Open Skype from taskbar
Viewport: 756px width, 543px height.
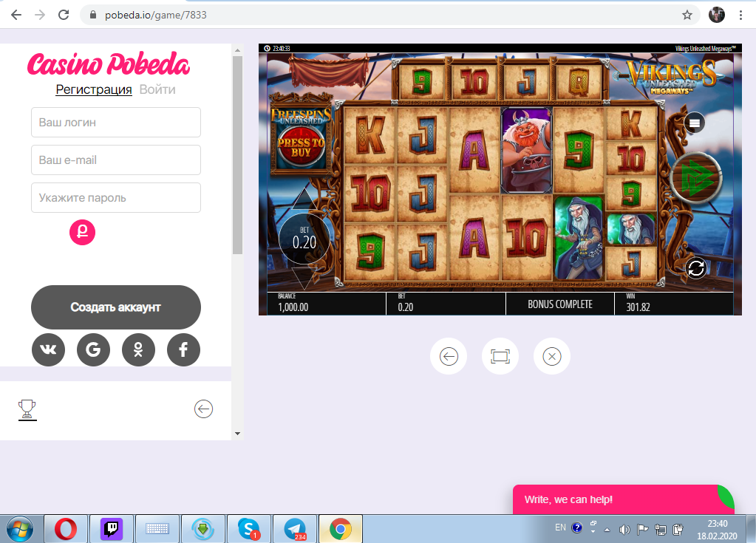[x=249, y=529]
